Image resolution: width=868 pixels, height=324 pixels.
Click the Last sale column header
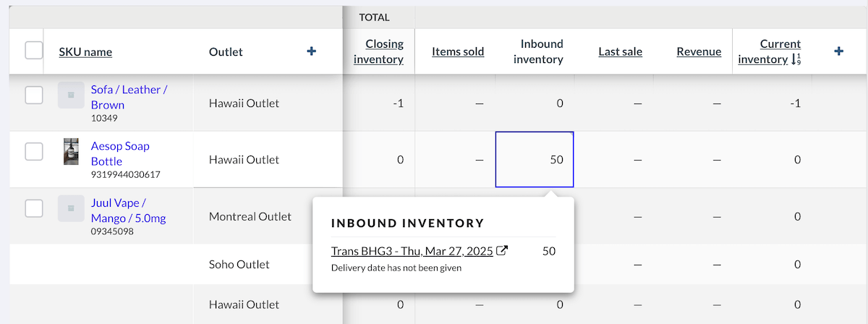[x=620, y=51]
